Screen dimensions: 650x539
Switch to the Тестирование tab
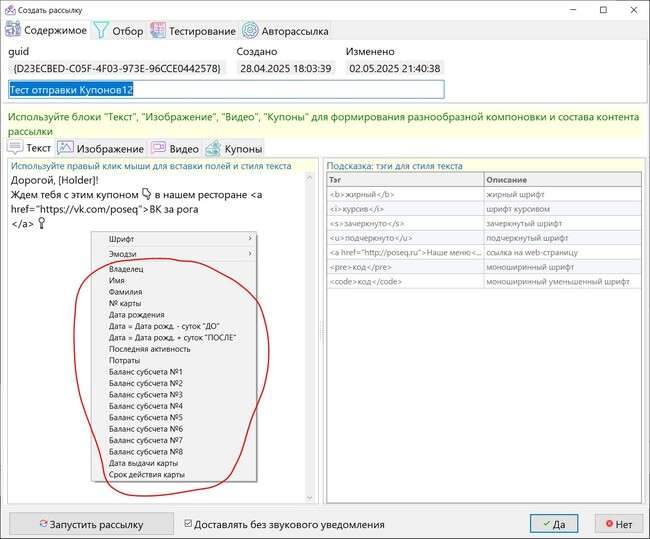coord(193,31)
